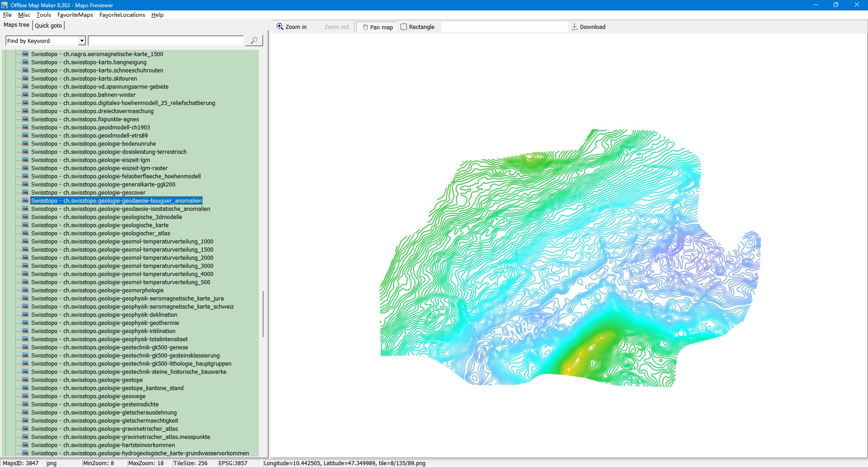Click the keyword search text field
This screenshot has width=868, height=467.
[x=165, y=41]
